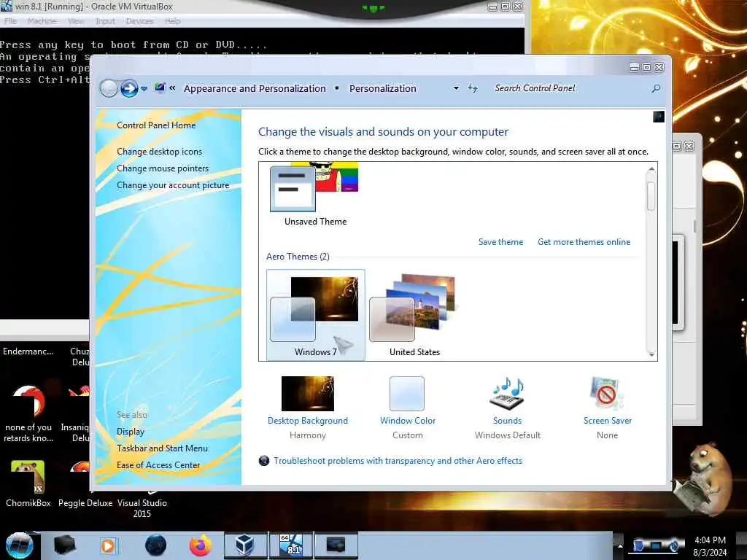Screen dimensions: 747x560
Task: Show hidden system tray icons arrow
Action: (x=620, y=545)
